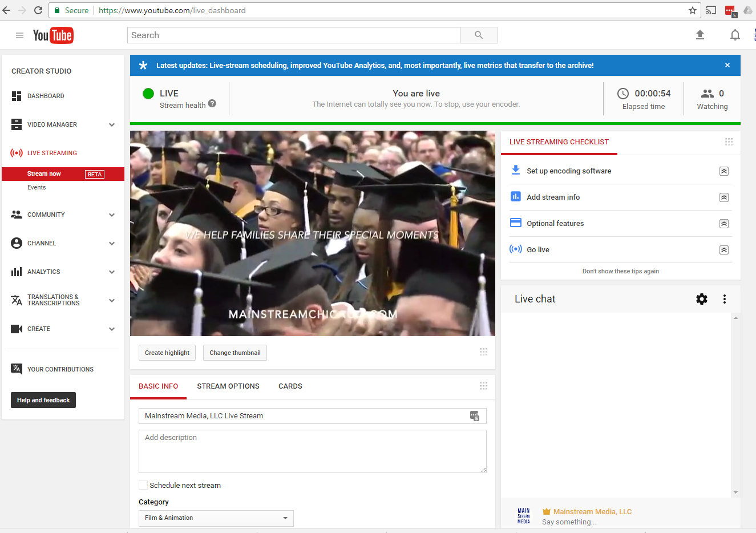Bookmark page with the star icon
The width and height of the screenshot is (756, 533).
(x=693, y=10)
